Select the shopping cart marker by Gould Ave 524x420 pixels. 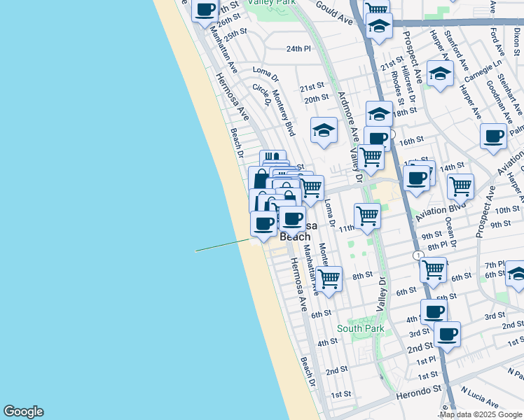(x=377, y=9)
